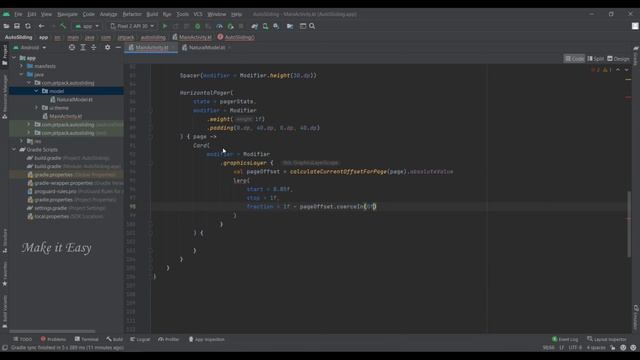This screenshot has height=360, width=640.
Task: Open the Profiler tool window
Action: [169, 339]
